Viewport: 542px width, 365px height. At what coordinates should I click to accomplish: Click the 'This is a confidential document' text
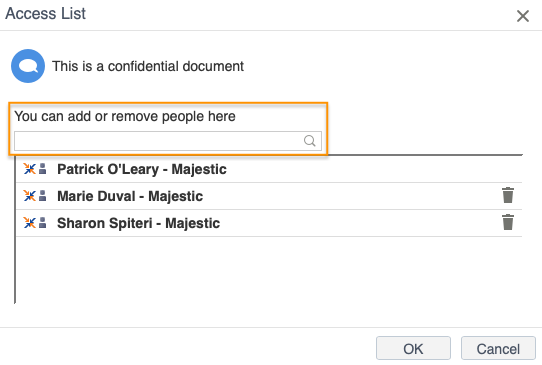148,66
